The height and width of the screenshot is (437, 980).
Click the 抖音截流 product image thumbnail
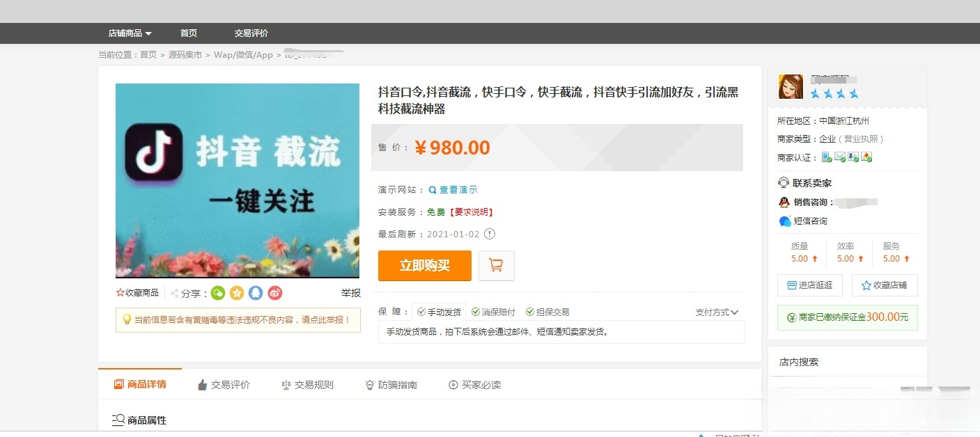[x=238, y=180]
